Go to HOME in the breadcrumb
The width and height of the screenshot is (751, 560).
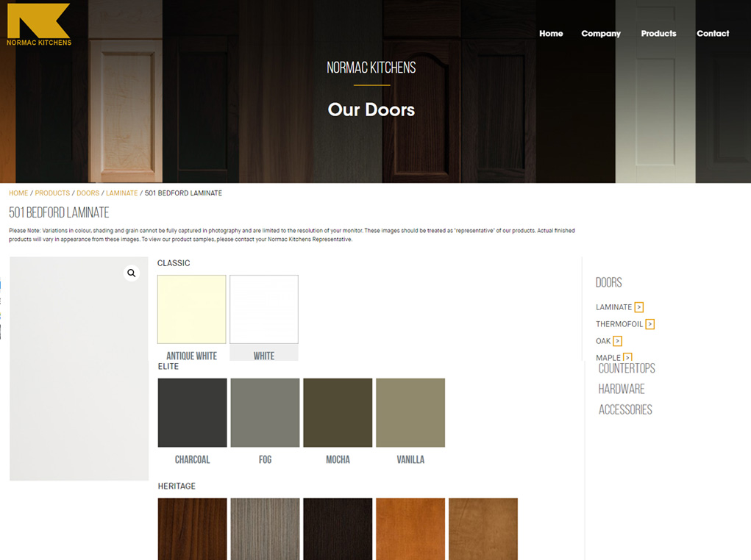(18, 193)
